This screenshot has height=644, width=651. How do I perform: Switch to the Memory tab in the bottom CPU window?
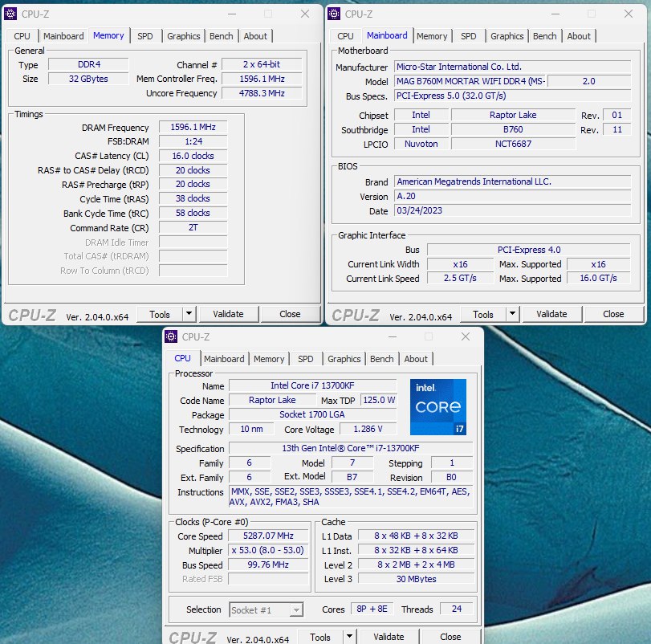coord(269,359)
